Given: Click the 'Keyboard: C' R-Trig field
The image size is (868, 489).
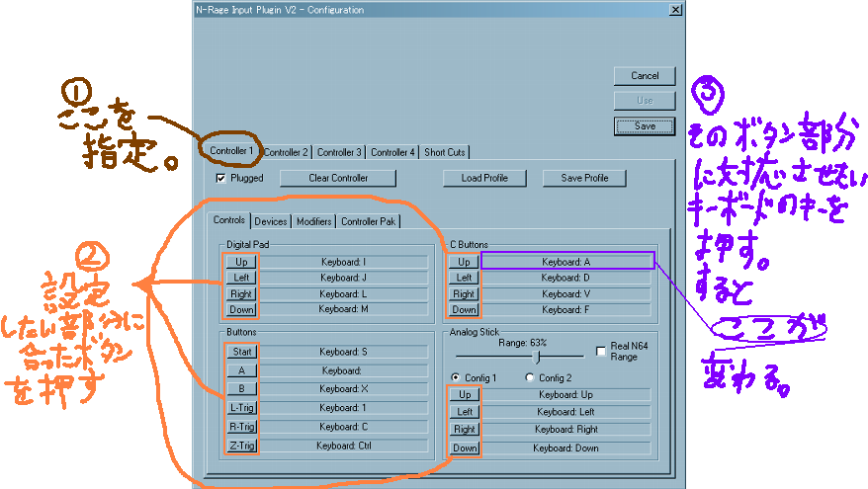Looking at the screenshot, I should [343, 427].
